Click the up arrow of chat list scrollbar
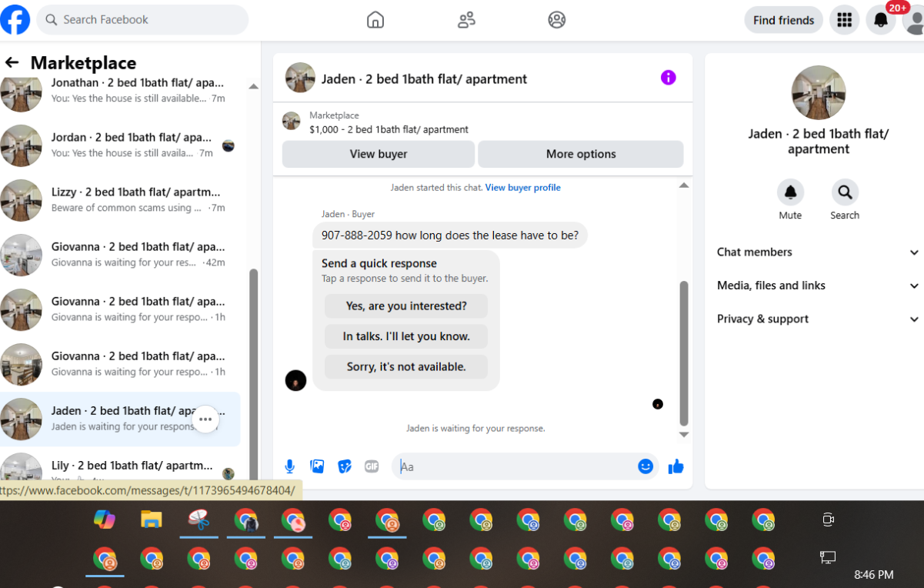Image resolution: width=924 pixels, height=588 pixels. pyautogui.click(x=253, y=86)
